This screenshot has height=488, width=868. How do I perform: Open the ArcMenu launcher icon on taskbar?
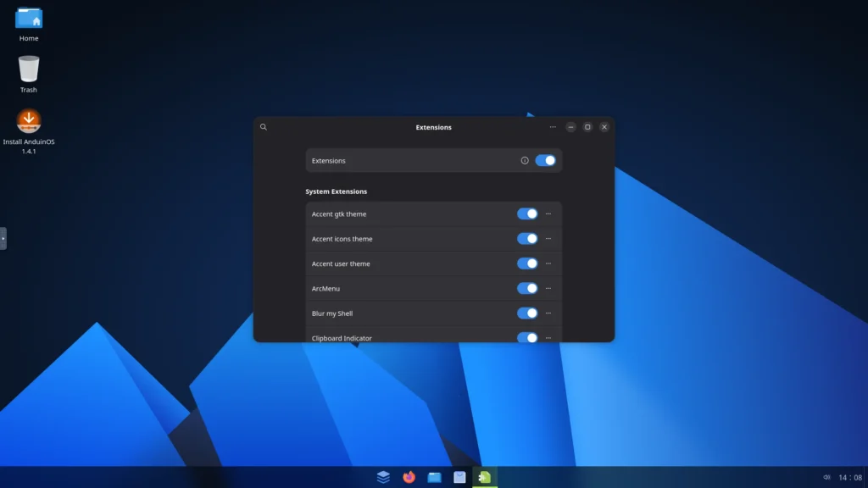383,477
